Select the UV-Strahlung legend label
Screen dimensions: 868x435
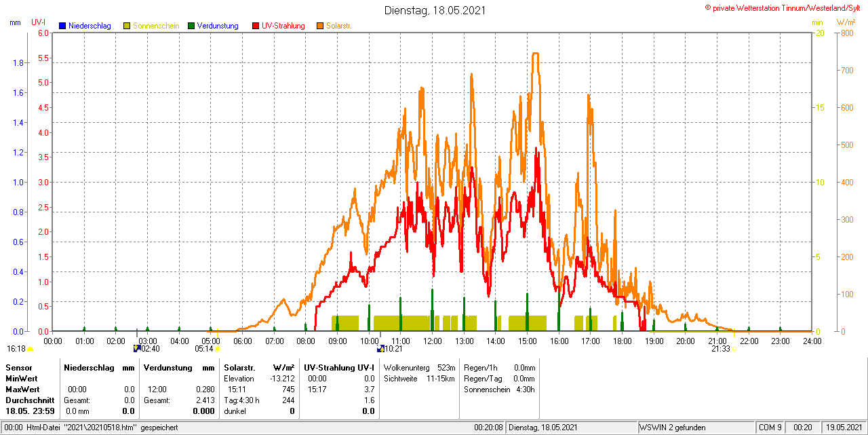(x=283, y=26)
